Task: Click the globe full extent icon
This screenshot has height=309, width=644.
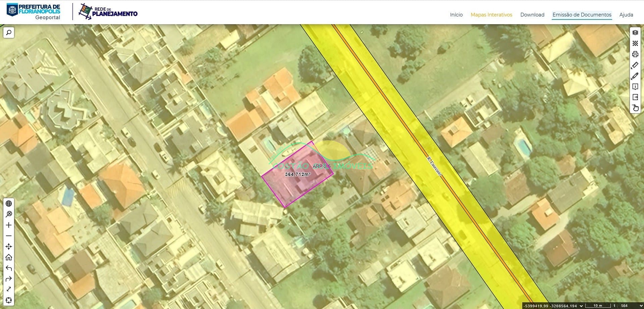Action: 9,204
